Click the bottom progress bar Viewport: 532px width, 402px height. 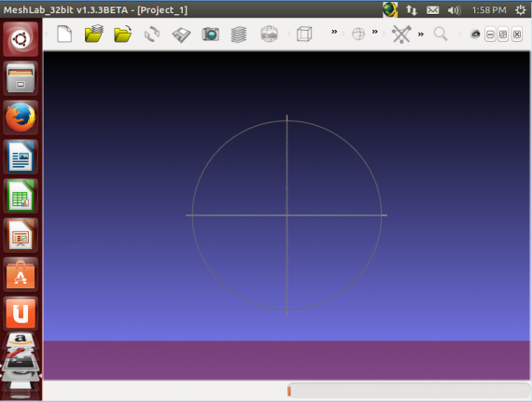(x=409, y=391)
